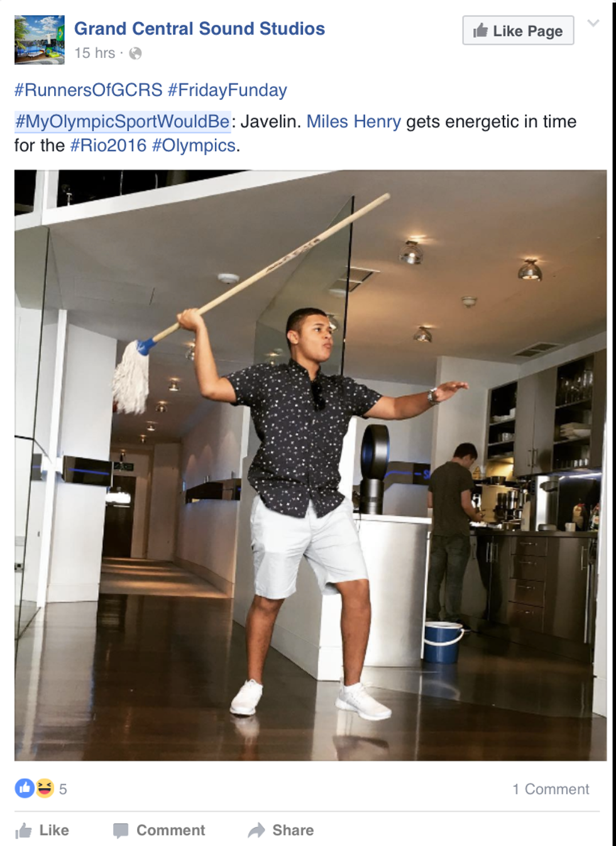Click the Share arrow button

coord(280,830)
